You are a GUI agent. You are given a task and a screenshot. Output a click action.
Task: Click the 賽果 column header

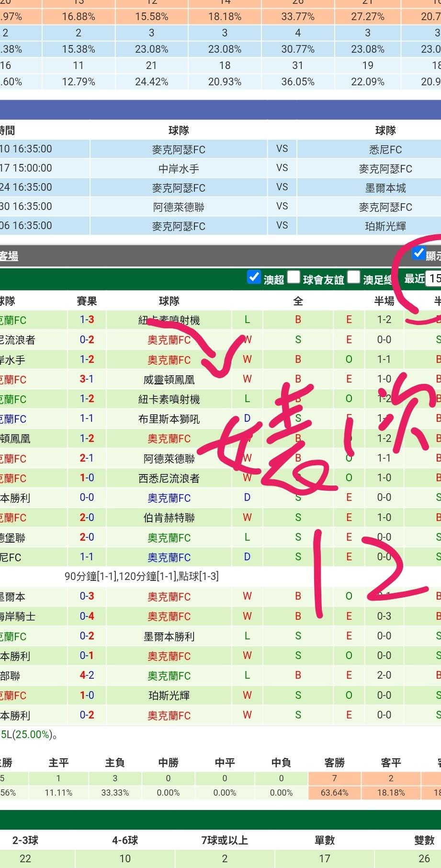(87, 301)
